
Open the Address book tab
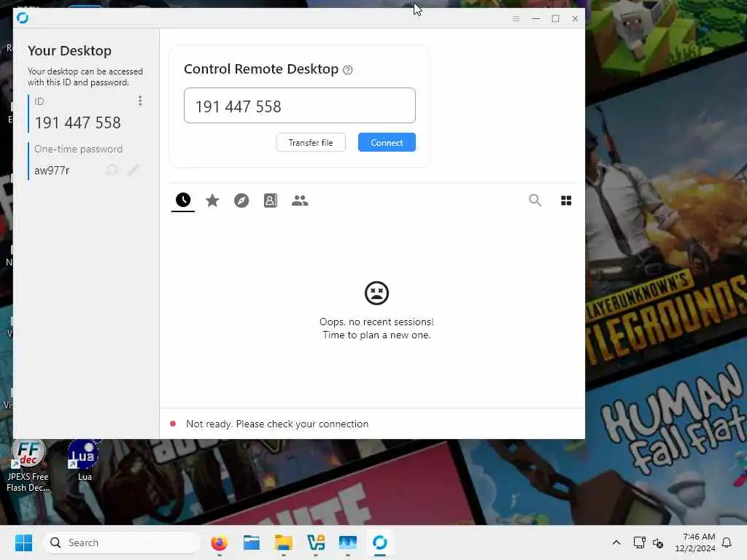(271, 201)
